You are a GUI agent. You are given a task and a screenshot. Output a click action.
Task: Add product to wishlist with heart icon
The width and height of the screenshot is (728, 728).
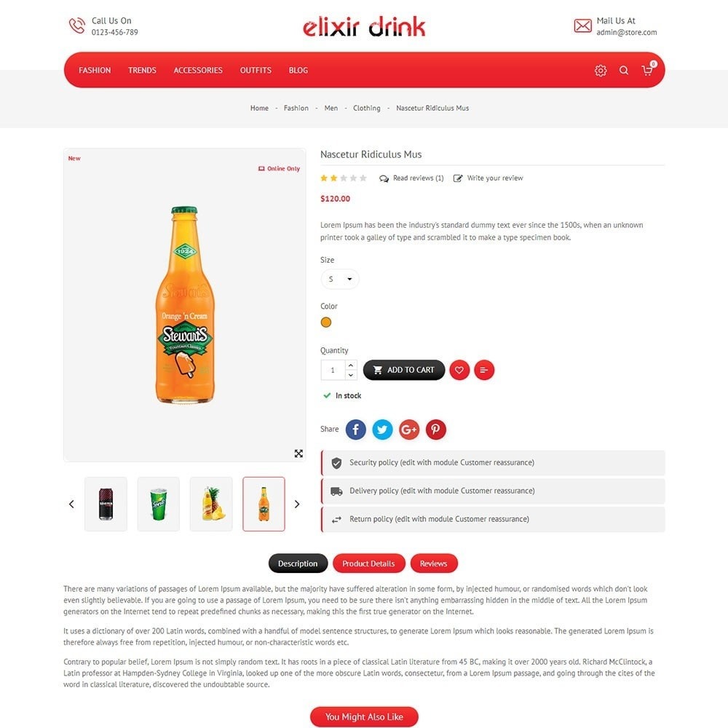tap(459, 370)
